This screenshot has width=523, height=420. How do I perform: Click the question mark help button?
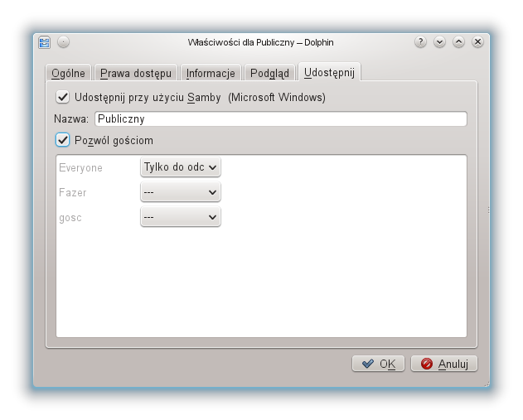click(421, 42)
